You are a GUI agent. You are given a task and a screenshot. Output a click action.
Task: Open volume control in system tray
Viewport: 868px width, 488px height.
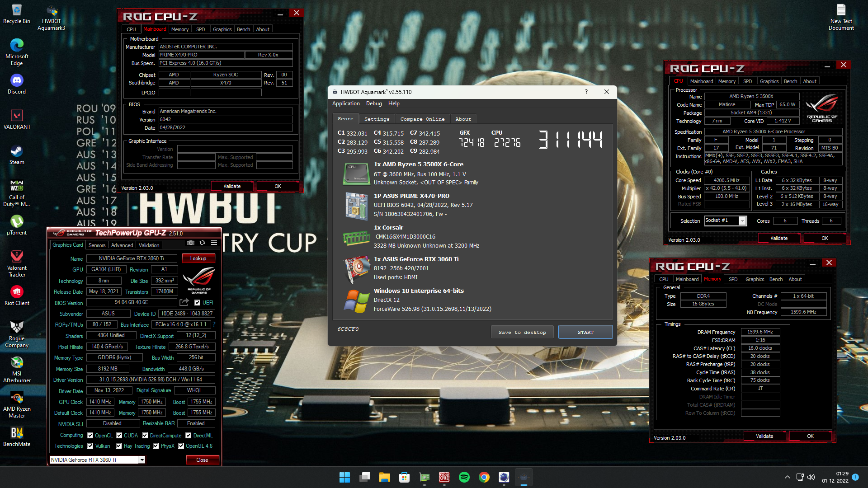[x=811, y=477]
